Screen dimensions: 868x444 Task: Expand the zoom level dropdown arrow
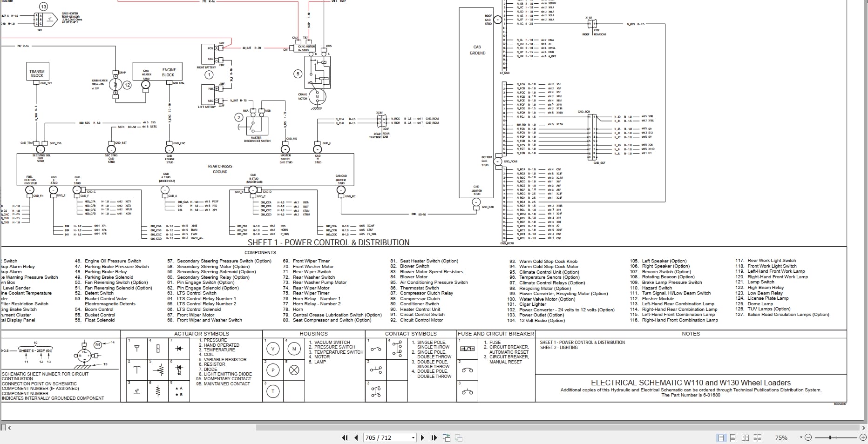point(801,437)
